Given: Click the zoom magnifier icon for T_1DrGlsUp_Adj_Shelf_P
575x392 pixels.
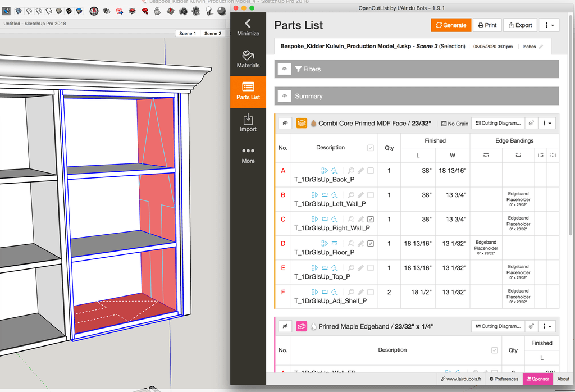Looking at the screenshot, I should [x=352, y=292].
